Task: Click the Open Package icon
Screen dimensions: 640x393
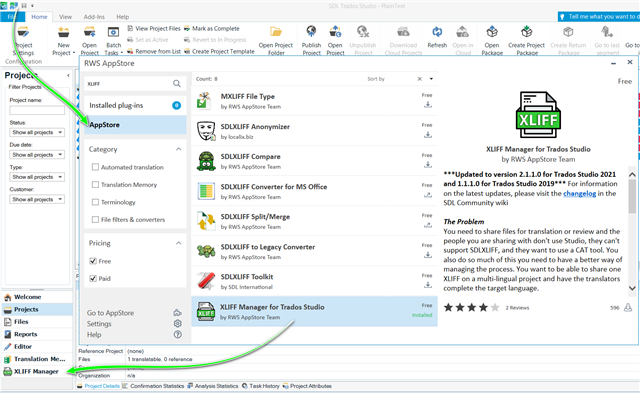Action: (x=492, y=32)
